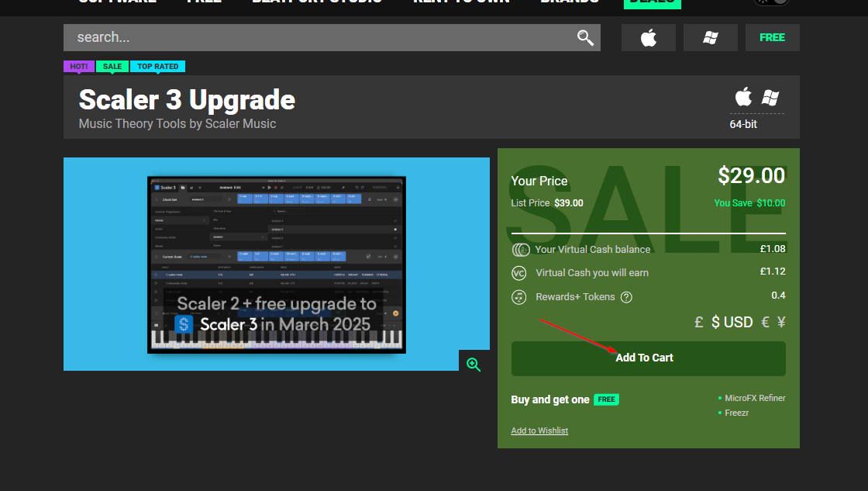Viewport: 868px width, 491px height.
Task: Click the Apple icon above 64-bit
Action: click(743, 97)
